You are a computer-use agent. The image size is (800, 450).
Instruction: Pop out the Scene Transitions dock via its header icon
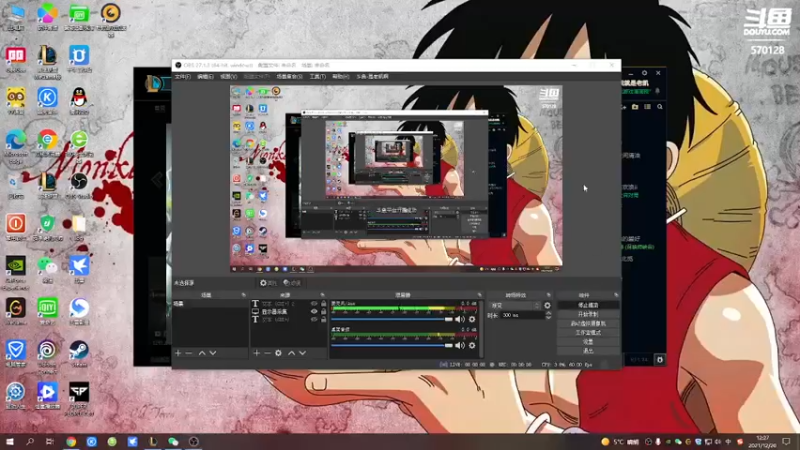(x=548, y=295)
